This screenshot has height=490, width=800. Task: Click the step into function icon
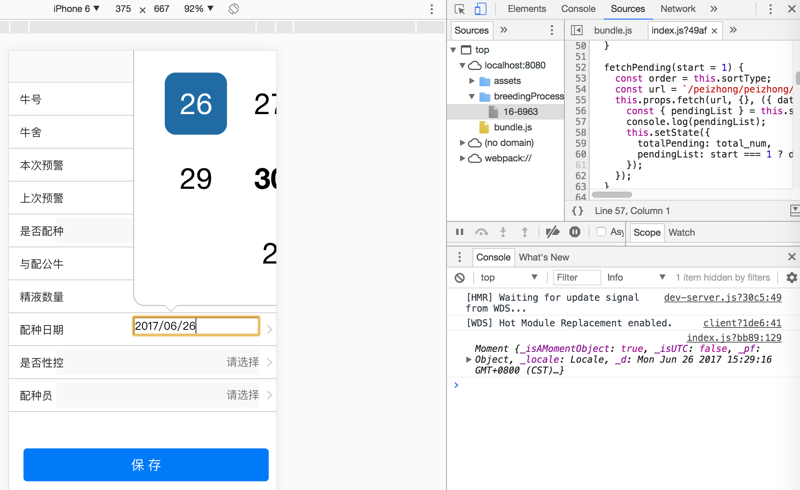(503, 232)
